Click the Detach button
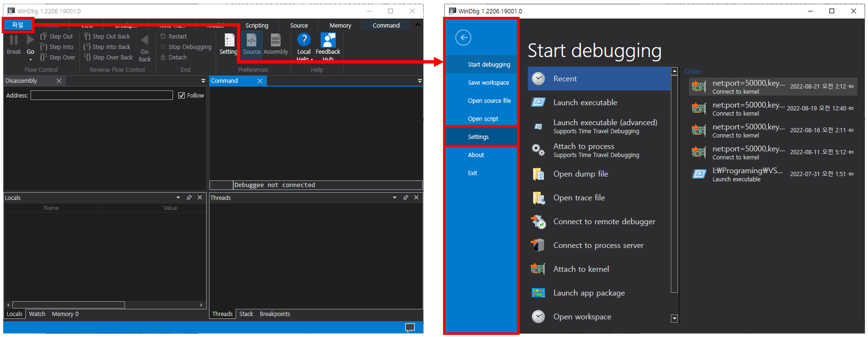This screenshot has height=337, width=868. coord(174,57)
